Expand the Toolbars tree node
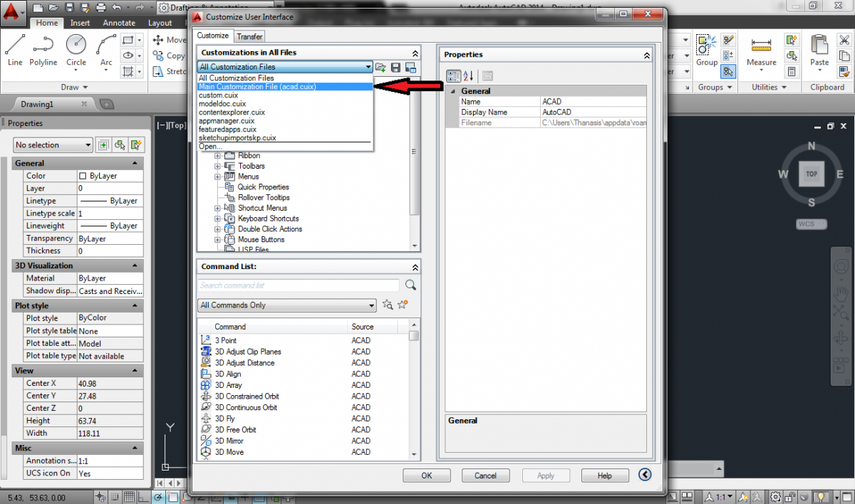Image resolution: width=855 pixels, height=504 pixels. click(218, 166)
